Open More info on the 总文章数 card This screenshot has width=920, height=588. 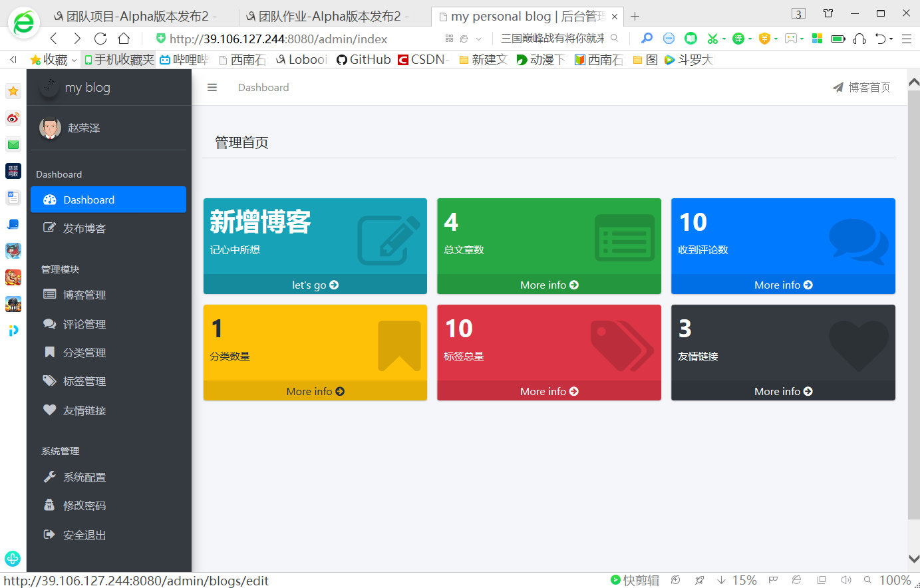(x=549, y=285)
